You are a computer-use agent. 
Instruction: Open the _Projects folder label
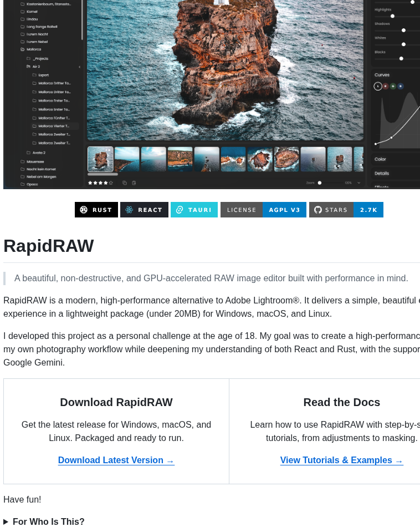(40, 58)
